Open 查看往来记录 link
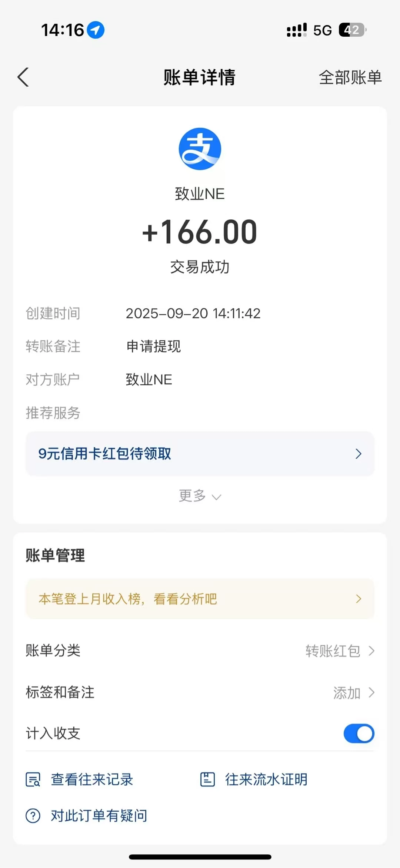400x868 pixels. (x=92, y=779)
